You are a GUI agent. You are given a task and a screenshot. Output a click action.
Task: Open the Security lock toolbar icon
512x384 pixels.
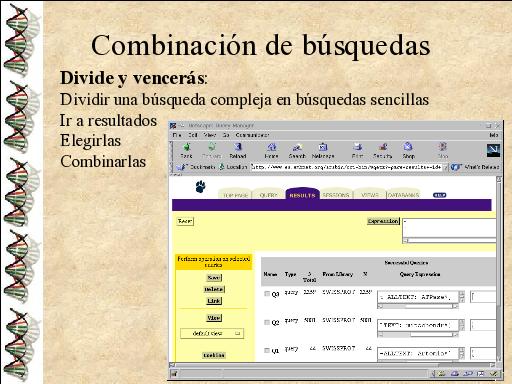pos(383,147)
